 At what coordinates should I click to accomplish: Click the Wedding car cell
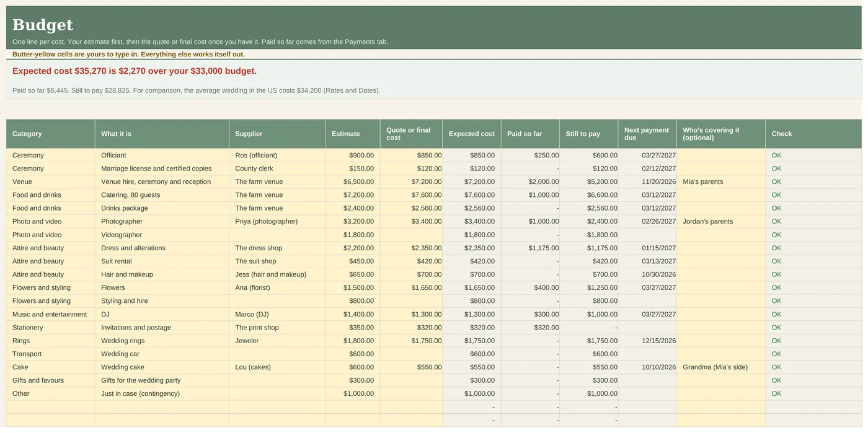click(x=162, y=354)
